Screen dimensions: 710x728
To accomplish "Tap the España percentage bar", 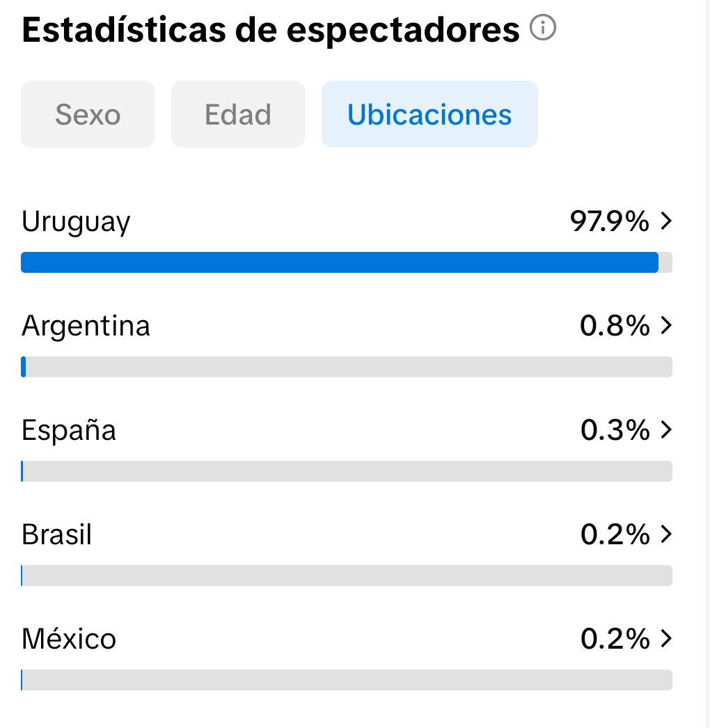I will 347,471.
